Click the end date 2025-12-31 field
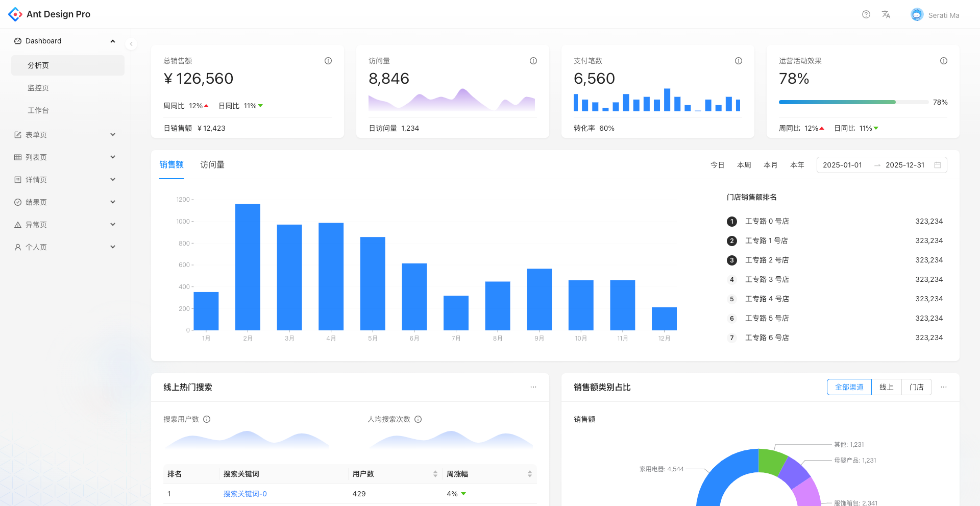The image size is (980, 506). click(x=905, y=165)
